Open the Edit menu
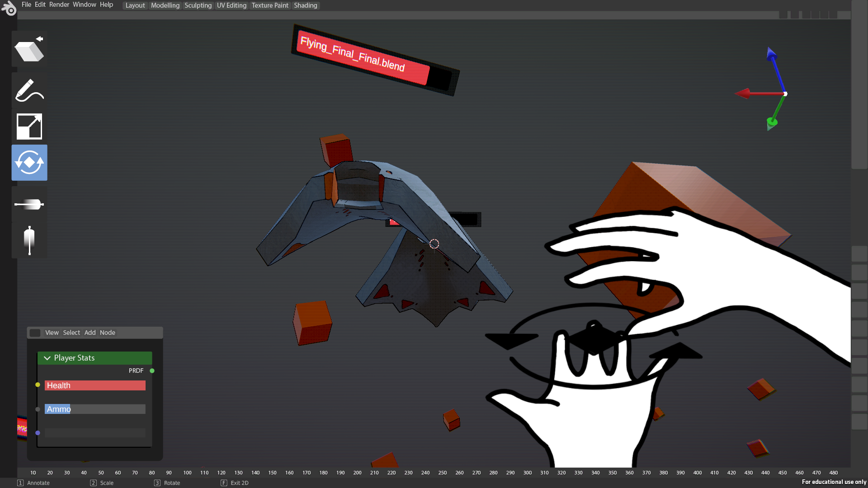Image resolution: width=868 pixels, height=488 pixels. (x=40, y=5)
